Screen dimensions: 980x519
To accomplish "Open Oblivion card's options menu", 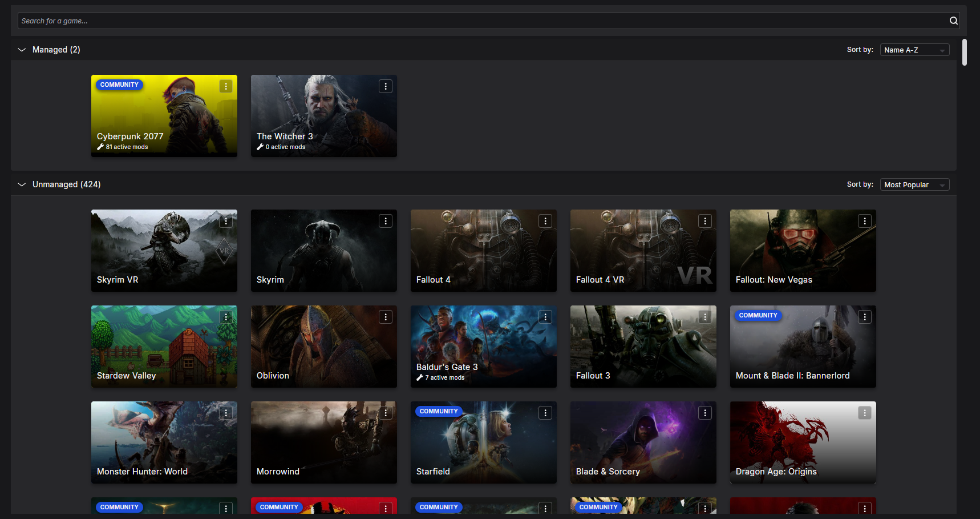I will (x=386, y=317).
